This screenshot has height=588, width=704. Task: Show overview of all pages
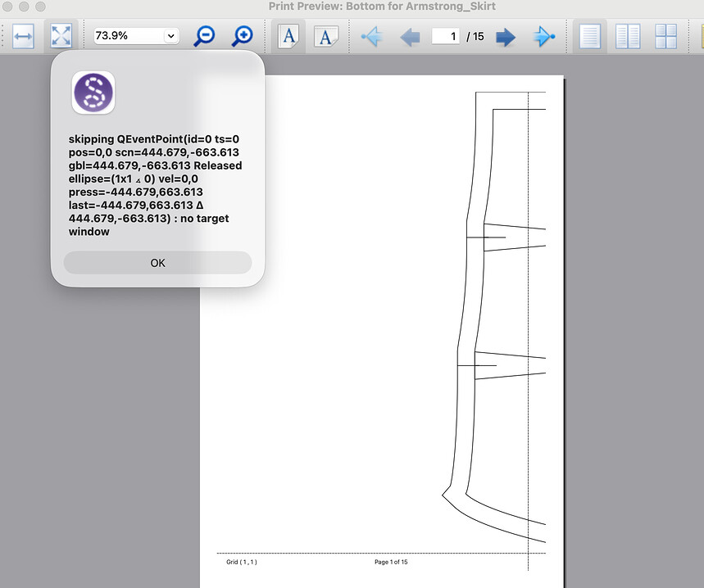pos(665,36)
